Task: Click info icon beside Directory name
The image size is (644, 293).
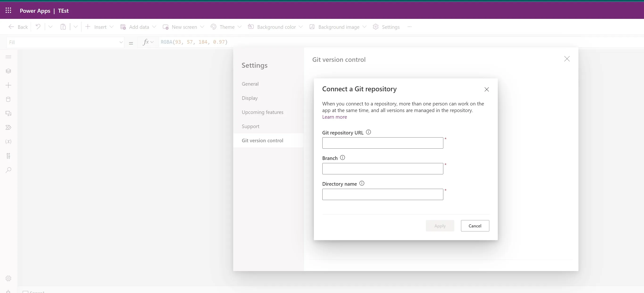Action: click(x=361, y=184)
